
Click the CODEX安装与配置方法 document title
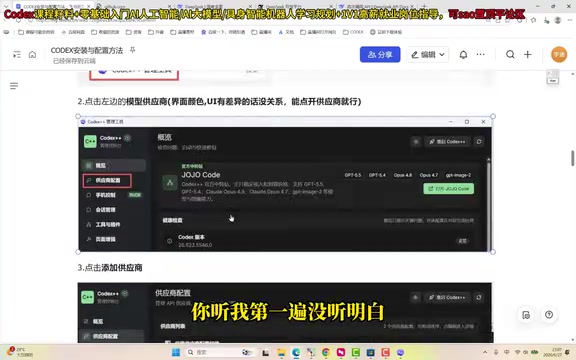tap(87, 50)
